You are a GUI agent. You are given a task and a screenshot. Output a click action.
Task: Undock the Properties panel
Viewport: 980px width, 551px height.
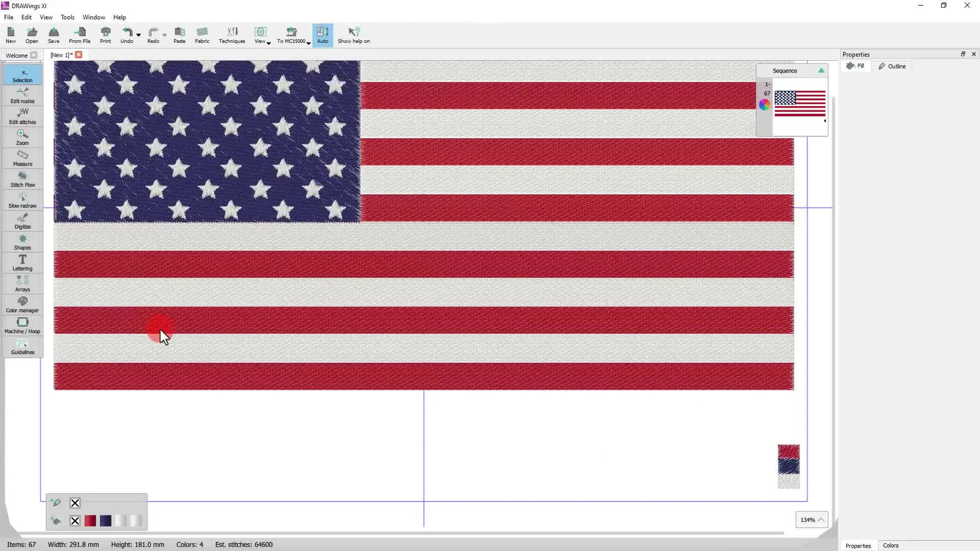[x=963, y=54]
